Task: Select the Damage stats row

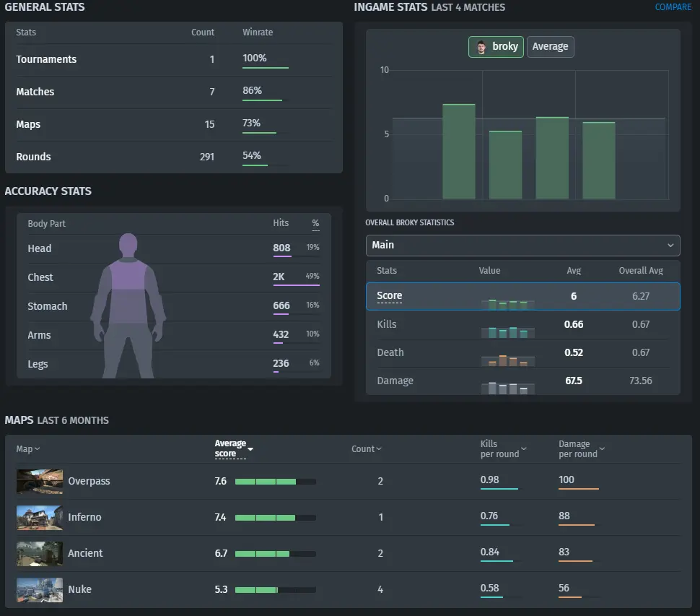Action: [522, 381]
